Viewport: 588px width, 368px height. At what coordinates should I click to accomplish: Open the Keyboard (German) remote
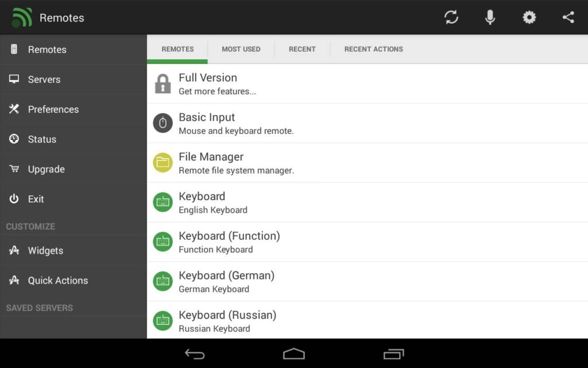click(x=367, y=282)
